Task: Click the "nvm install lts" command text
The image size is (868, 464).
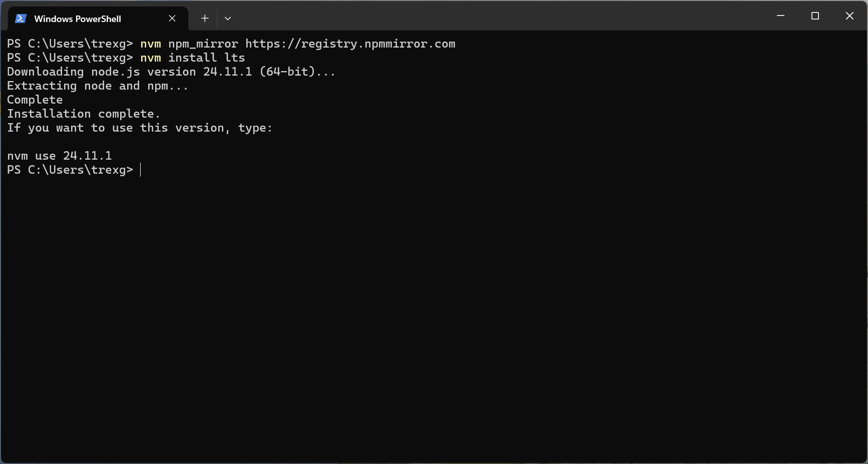Action: click(193, 58)
